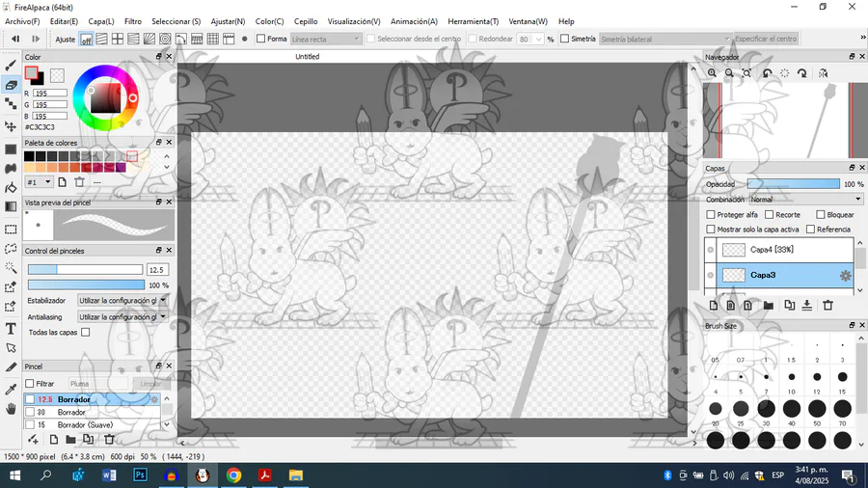Delete the brush with the Pincel trash icon
Image resolution: width=868 pixels, height=488 pixels.
109,440
